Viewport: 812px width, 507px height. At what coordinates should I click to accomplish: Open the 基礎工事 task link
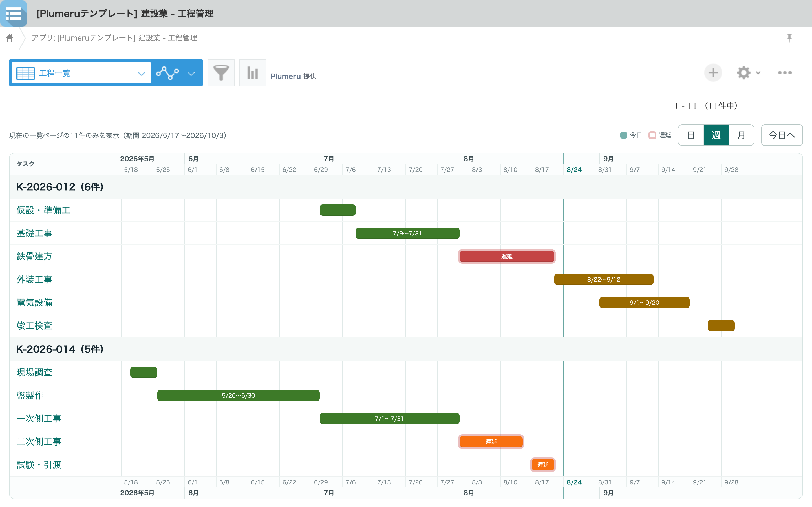tap(34, 234)
